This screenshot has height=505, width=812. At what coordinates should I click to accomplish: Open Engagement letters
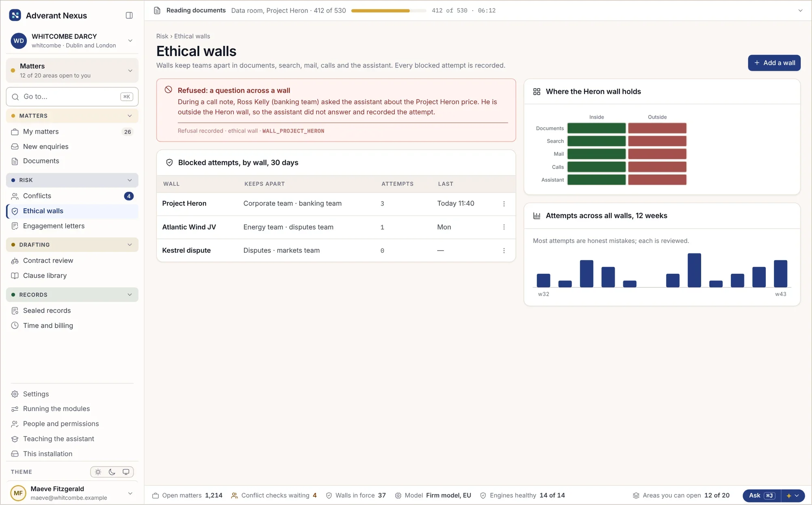coord(72,226)
